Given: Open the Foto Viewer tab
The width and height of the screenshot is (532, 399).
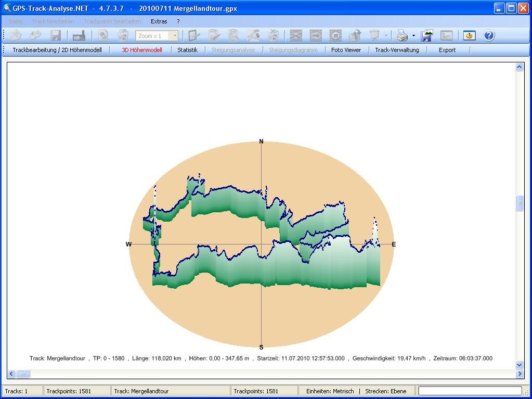Looking at the screenshot, I should [x=346, y=50].
